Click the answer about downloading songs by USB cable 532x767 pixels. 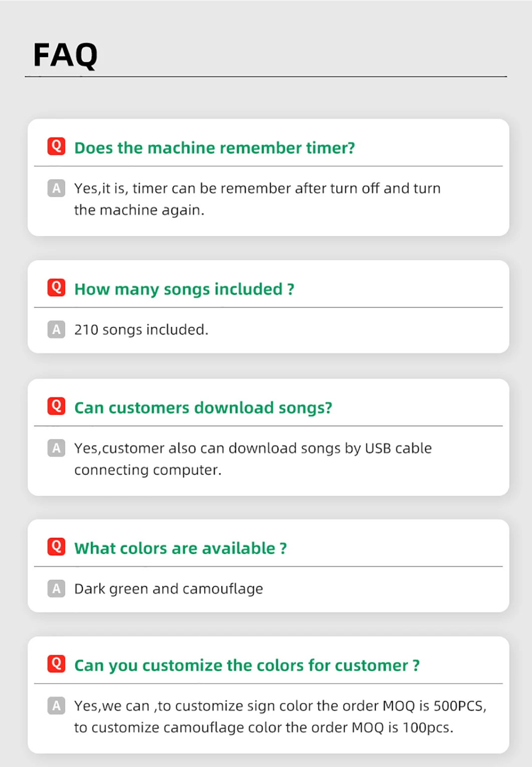253,459
